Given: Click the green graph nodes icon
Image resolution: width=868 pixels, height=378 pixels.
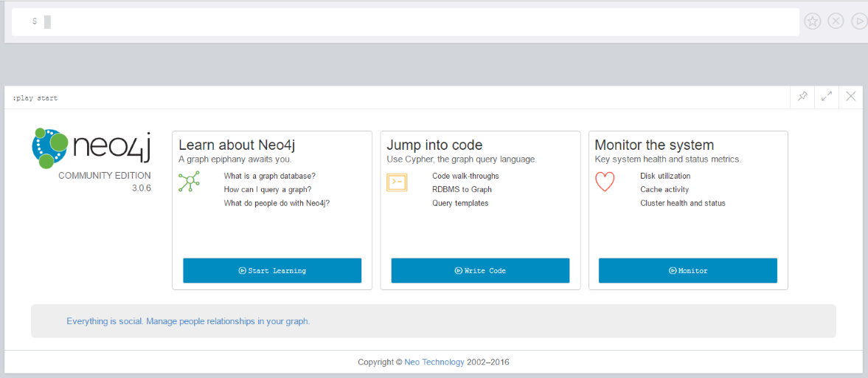Looking at the screenshot, I should click(x=189, y=182).
